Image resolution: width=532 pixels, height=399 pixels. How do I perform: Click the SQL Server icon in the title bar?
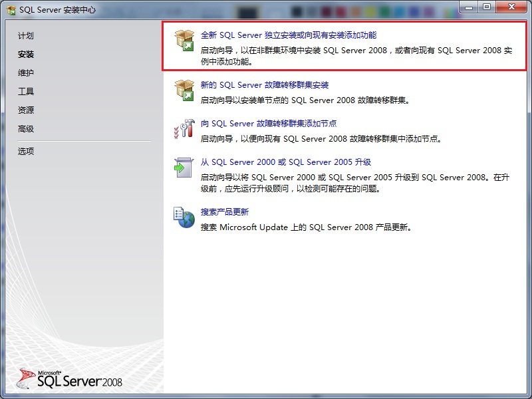9,9
